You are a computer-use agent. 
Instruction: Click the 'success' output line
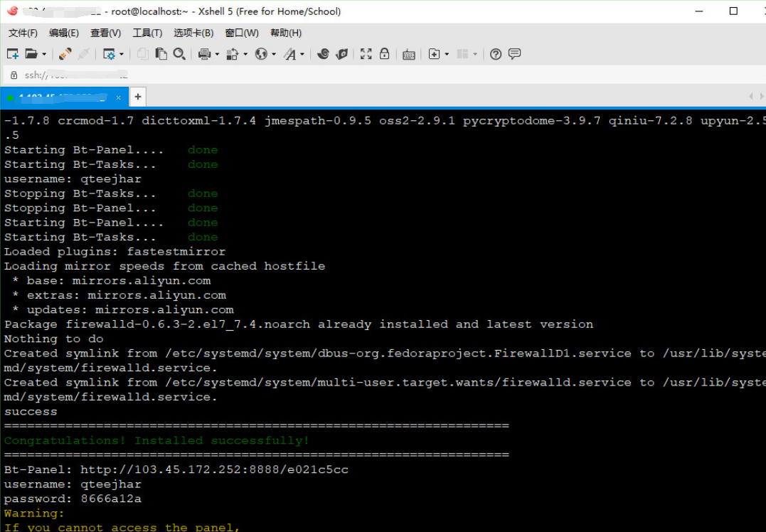tap(31, 412)
